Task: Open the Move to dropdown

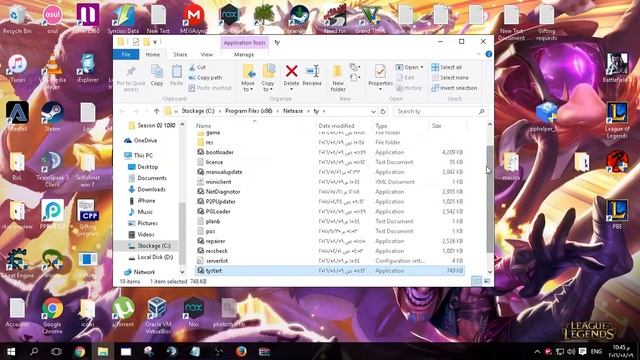Action: pos(248,78)
